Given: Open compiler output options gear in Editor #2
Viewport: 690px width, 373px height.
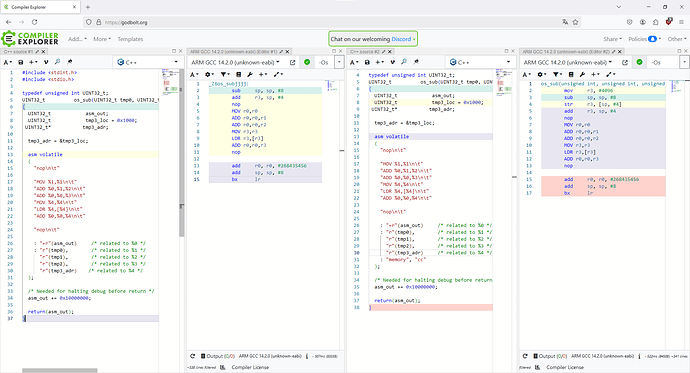Looking at the screenshot, I should point(542,74).
